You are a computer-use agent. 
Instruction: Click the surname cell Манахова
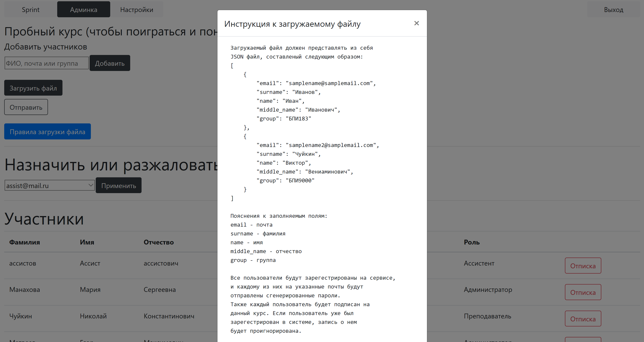24,289
